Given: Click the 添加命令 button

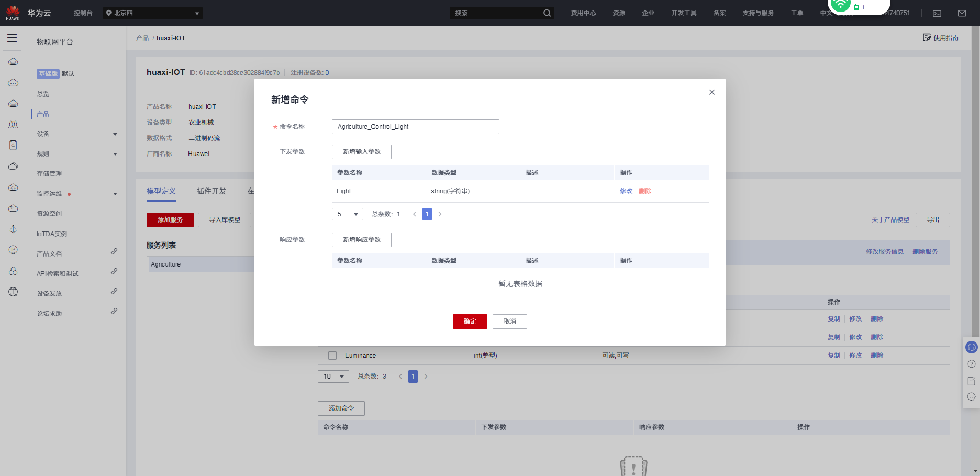Looking at the screenshot, I should point(341,408).
